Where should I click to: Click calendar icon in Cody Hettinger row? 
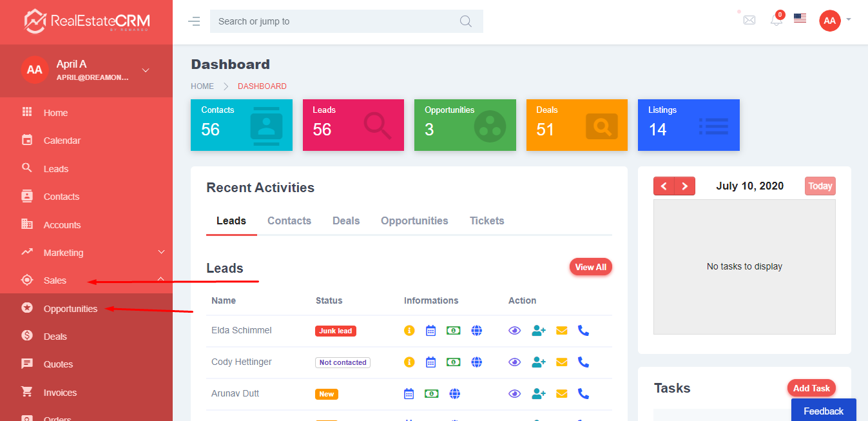(x=430, y=362)
